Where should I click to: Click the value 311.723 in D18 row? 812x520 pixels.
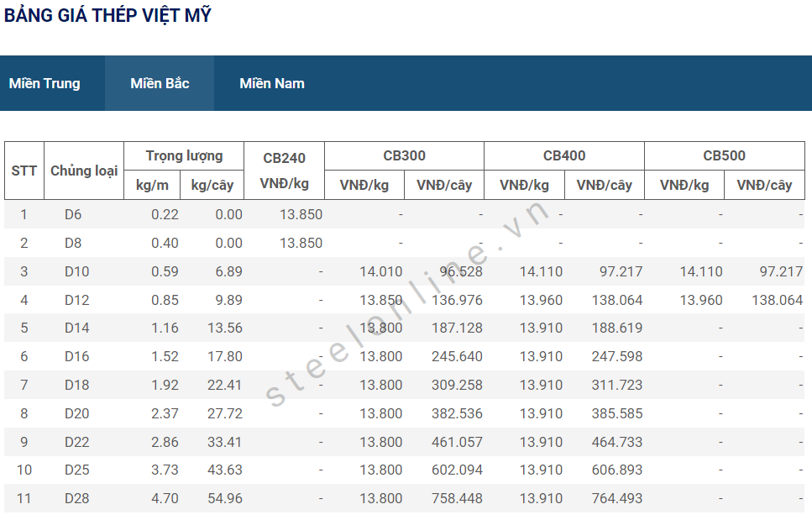tap(617, 385)
